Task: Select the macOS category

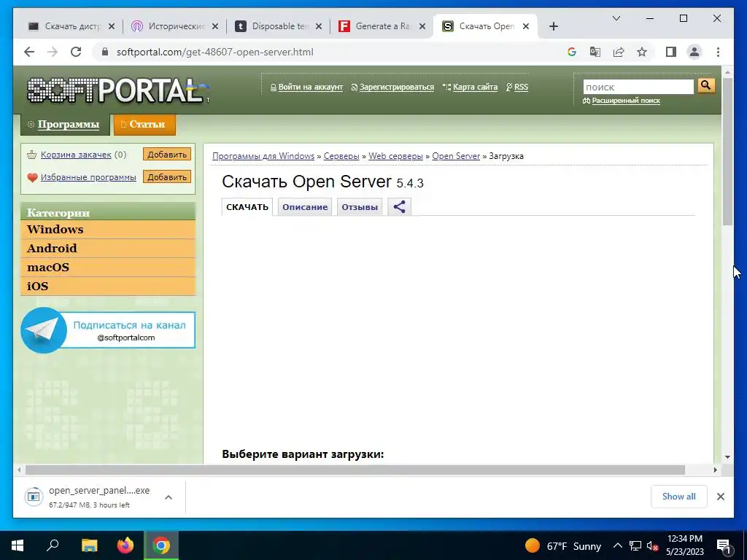Action: [108, 268]
